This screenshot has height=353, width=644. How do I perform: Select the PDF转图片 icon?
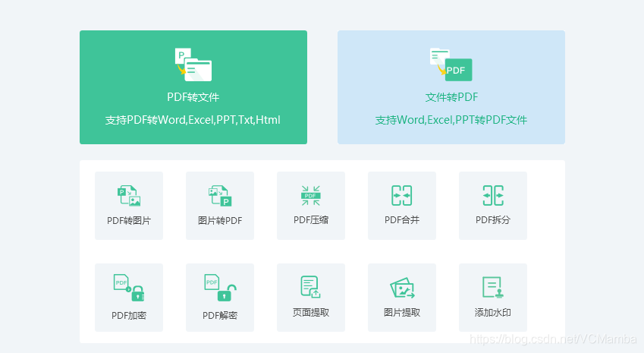(129, 196)
